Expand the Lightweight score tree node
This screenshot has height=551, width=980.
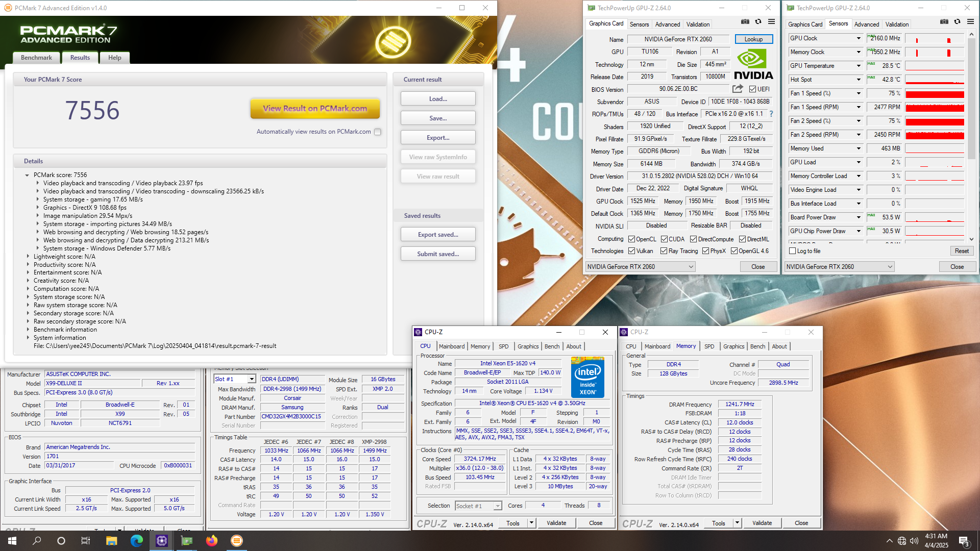(28, 257)
